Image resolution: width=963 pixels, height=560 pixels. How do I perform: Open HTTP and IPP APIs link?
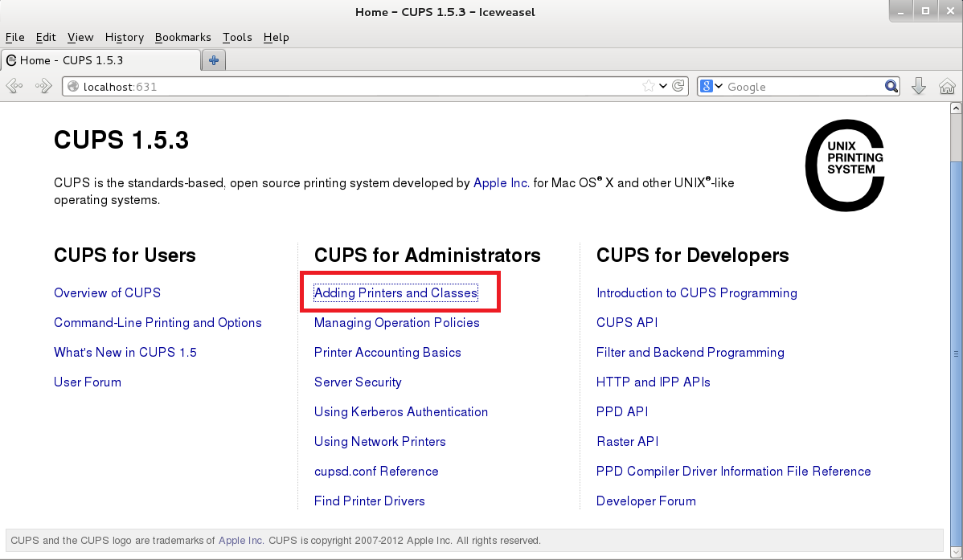653,382
